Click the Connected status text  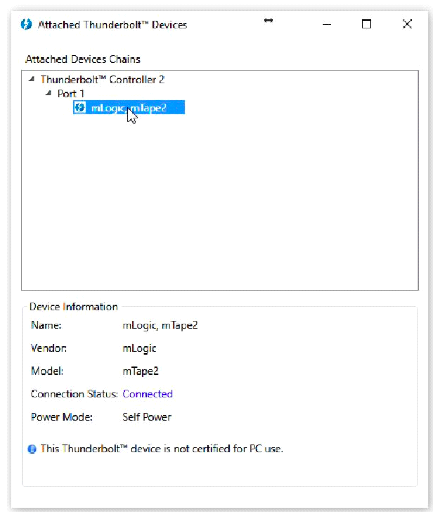[148, 394]
